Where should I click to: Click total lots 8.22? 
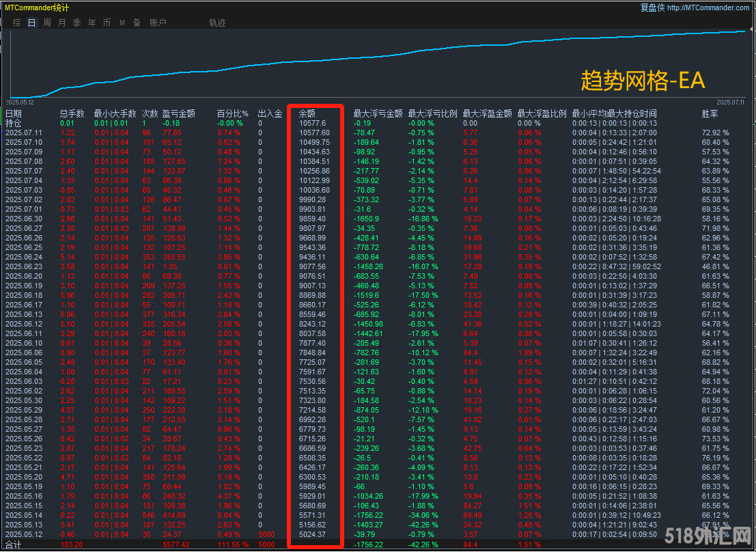tap(68, 515)
